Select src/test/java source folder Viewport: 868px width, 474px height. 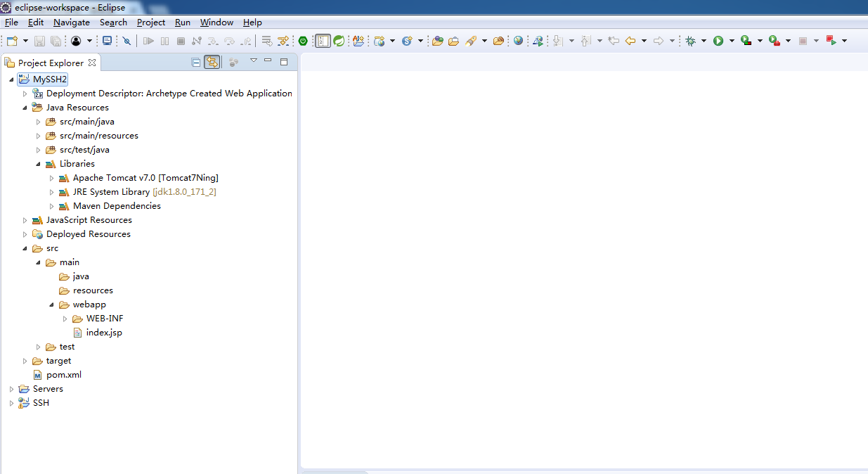click(78, 150)
